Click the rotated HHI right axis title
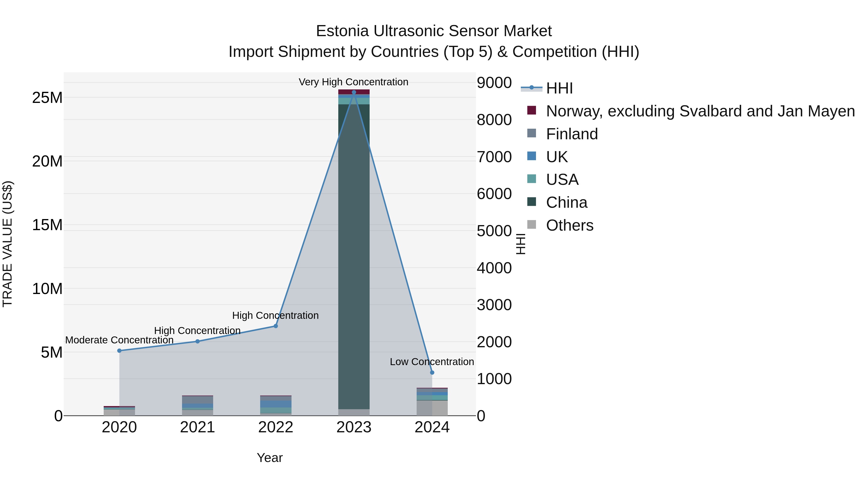This screenshot has height=488, width=868. tap(521, 244)
